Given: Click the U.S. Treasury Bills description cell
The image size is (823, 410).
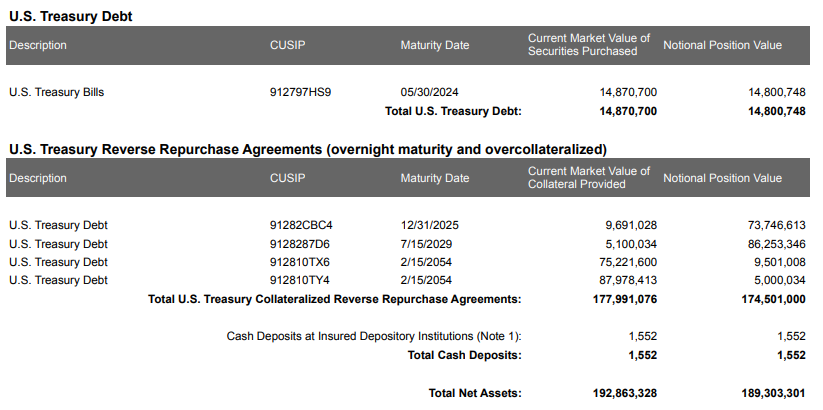Looking at the screenshot, I should [56, 92].
